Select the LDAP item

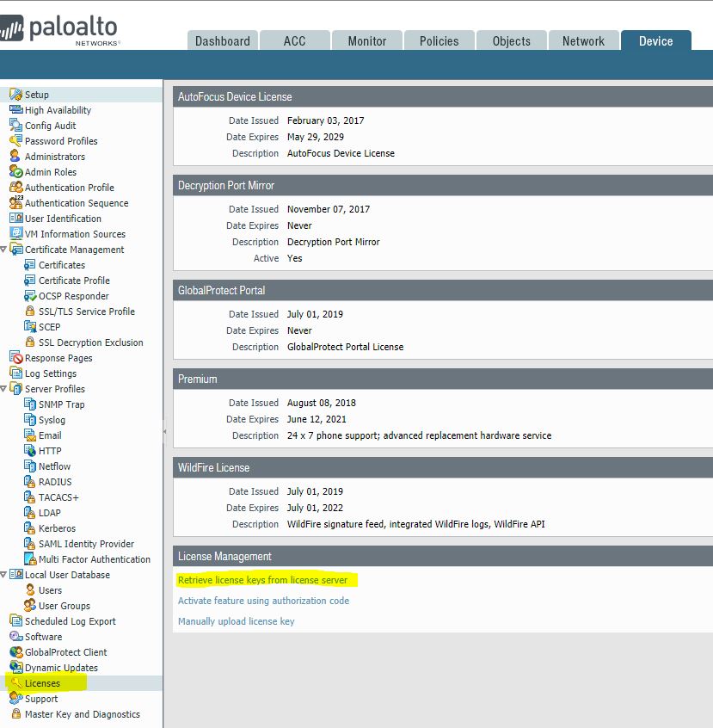tap(49, 513)
